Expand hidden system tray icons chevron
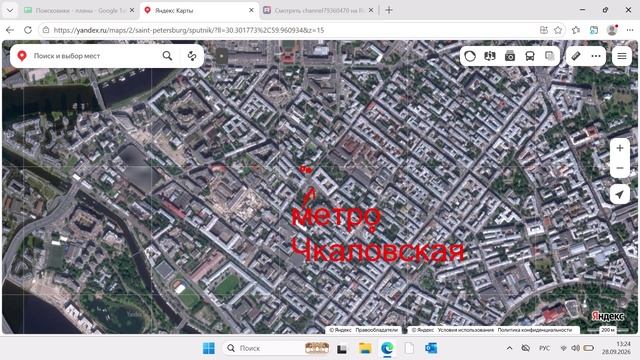 [x=509, y=348]
